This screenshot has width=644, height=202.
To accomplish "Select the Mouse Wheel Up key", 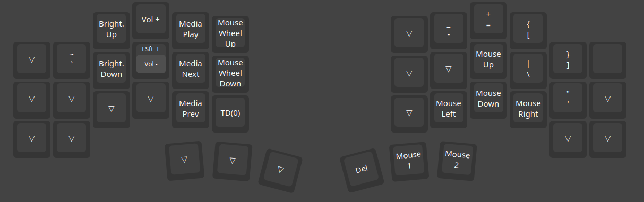I will pyautogui.click(x=230, y=34).
